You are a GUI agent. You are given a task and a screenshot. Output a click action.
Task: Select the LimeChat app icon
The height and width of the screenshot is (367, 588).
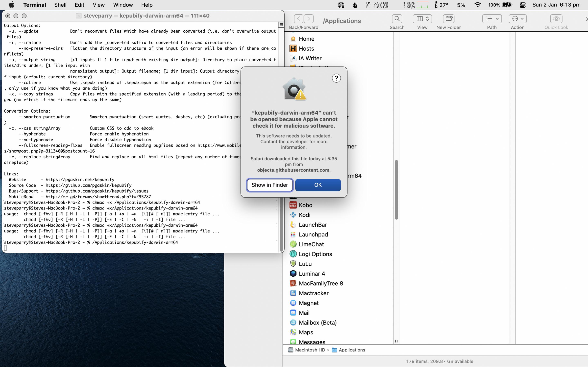point(293,244)
